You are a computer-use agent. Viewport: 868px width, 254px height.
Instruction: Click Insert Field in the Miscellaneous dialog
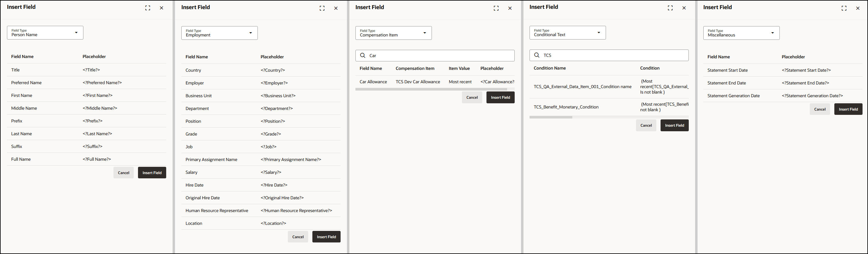pyautogui.click(x=849, y=109)
